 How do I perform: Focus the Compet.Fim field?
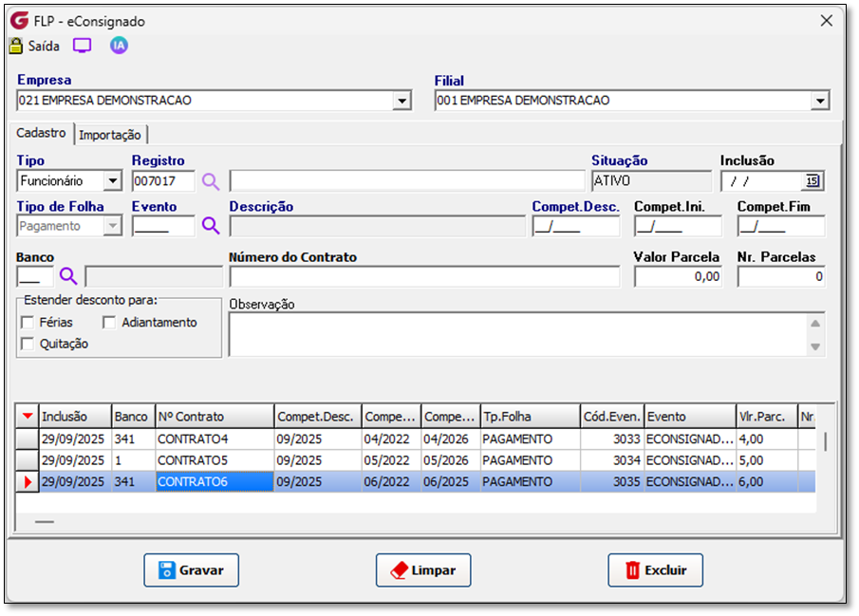point(781,226)
